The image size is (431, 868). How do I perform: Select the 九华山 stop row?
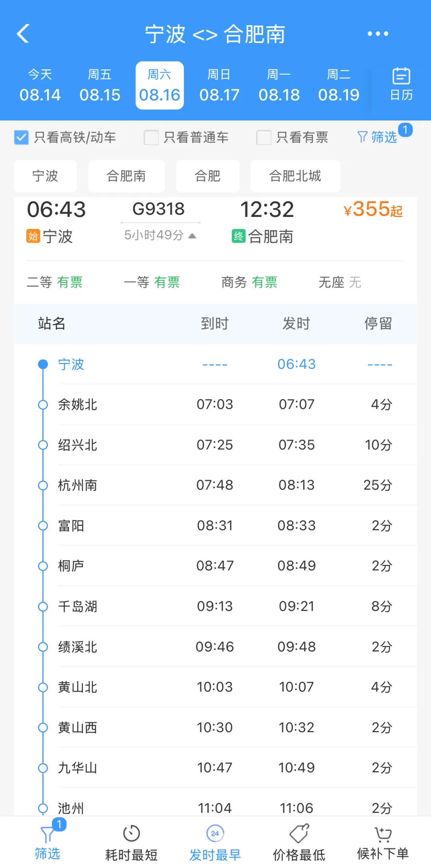pyautogui.click(x=215, y=768)
